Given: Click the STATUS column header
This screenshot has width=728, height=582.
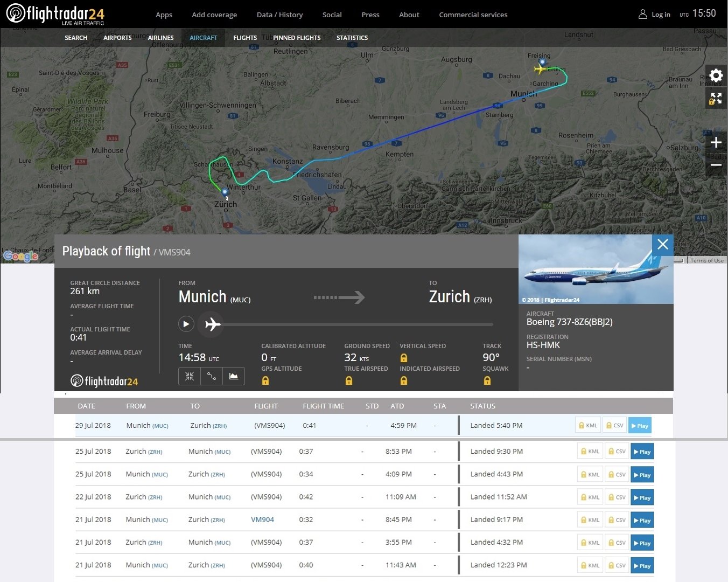Looking at the screenshot, I should (482, 406).
